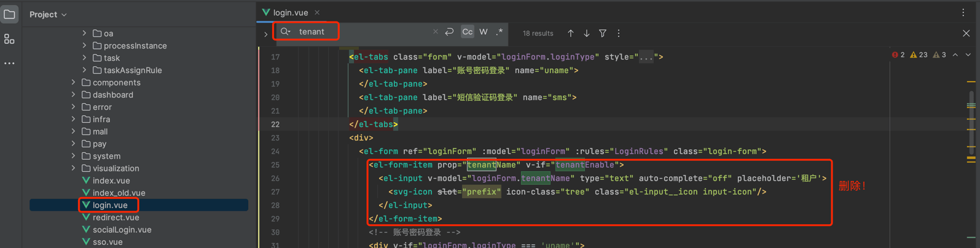Switch to the login.vue editor tab
The height and width of the screenshot is (248, 980).
tap(290, 12)
